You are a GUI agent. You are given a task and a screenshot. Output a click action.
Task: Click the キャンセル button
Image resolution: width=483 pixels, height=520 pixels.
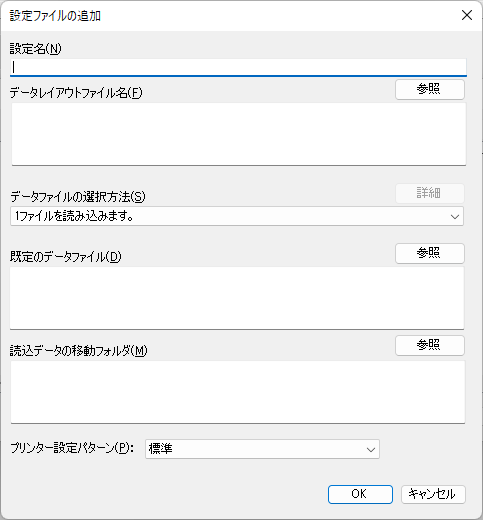(x=433, y=494)
